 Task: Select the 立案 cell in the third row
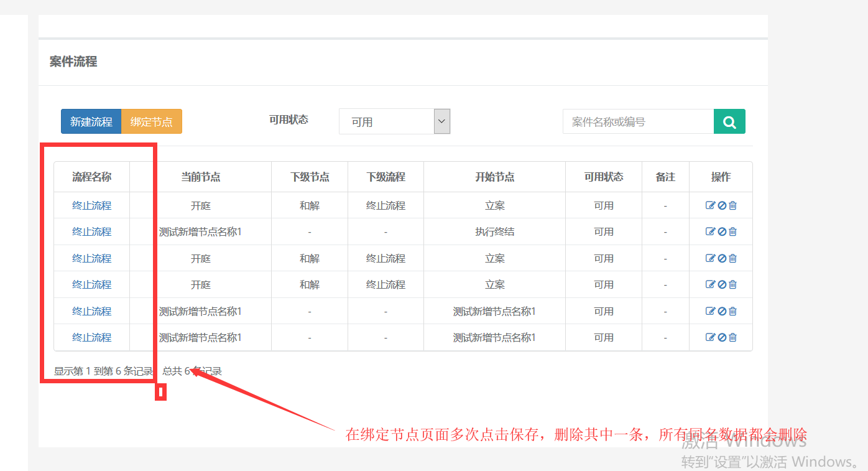coord(495,258)
